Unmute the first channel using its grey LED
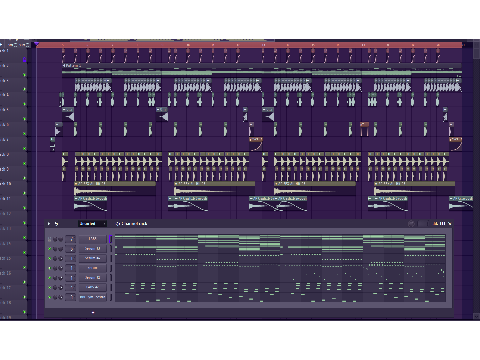Image resolution: width=480 pixels, height=360 pixels. (50, 239)
